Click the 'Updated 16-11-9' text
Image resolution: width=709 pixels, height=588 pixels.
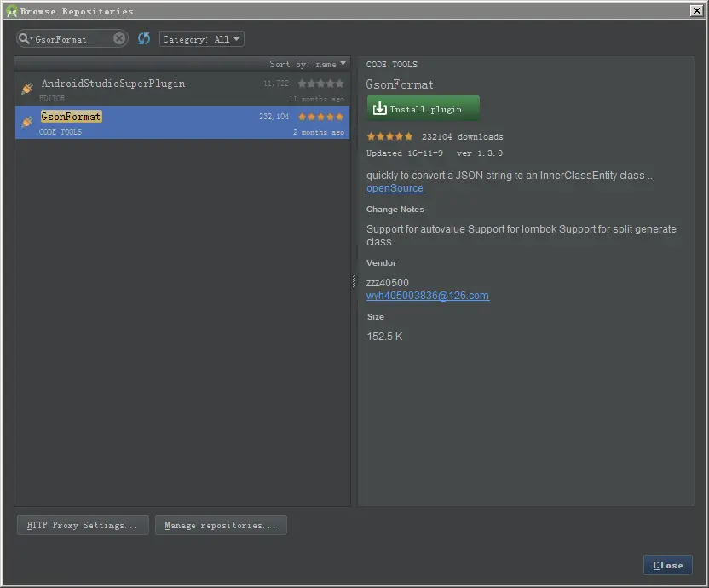click(x=405, y=153)
